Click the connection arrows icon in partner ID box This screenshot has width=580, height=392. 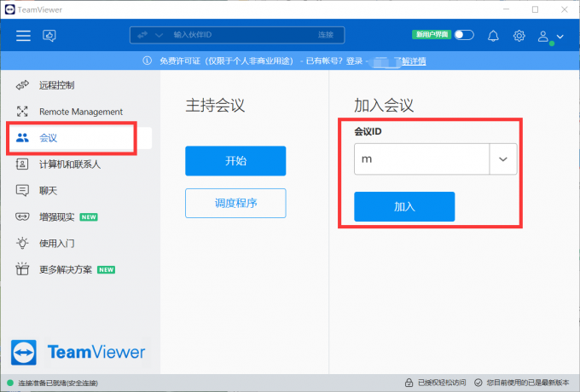[x=142, y=35]
